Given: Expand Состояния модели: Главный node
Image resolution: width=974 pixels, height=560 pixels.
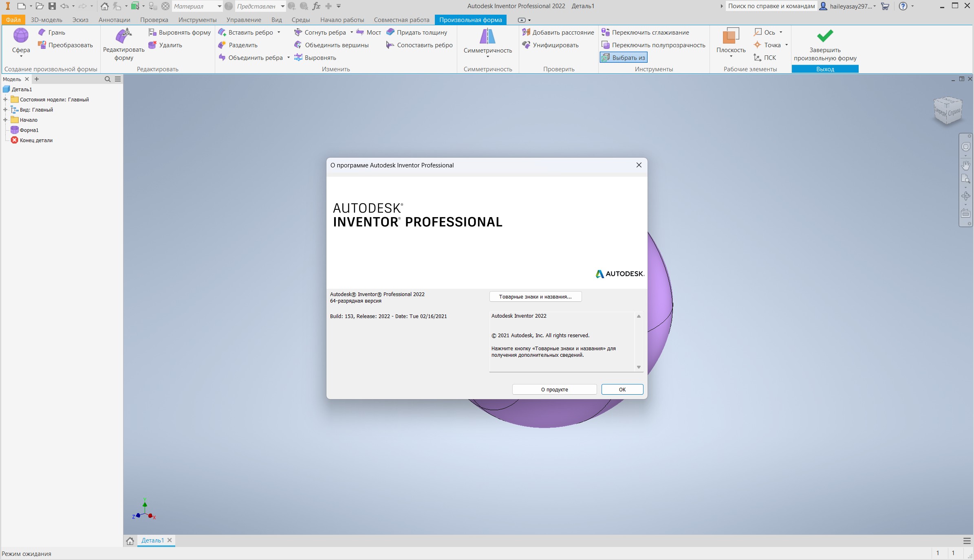Looking at the screenshot, I should tap(5, 99).
